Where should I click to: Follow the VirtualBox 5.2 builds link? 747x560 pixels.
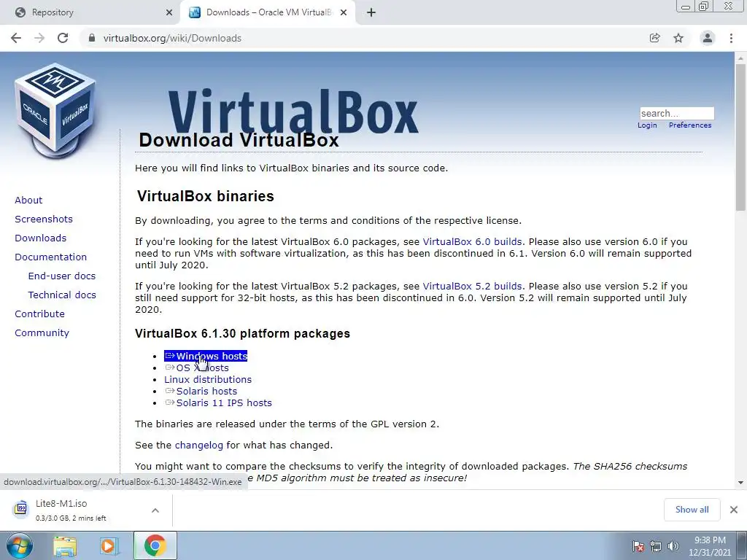click(x=473, y=286)
